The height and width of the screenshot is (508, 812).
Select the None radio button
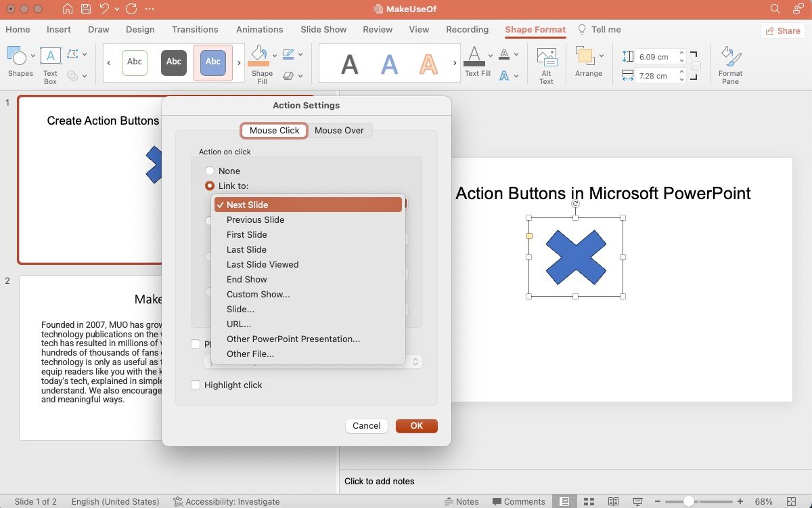point(210,171)
